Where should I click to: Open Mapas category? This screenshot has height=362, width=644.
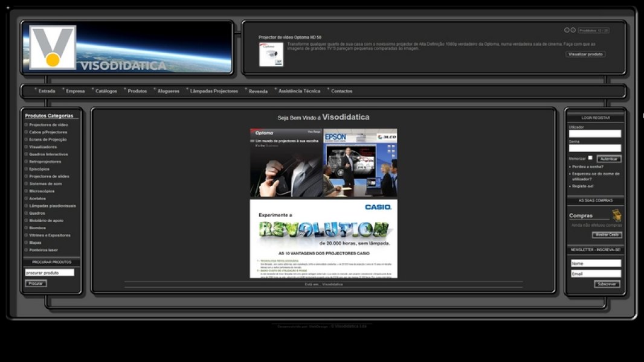(35, 243)
